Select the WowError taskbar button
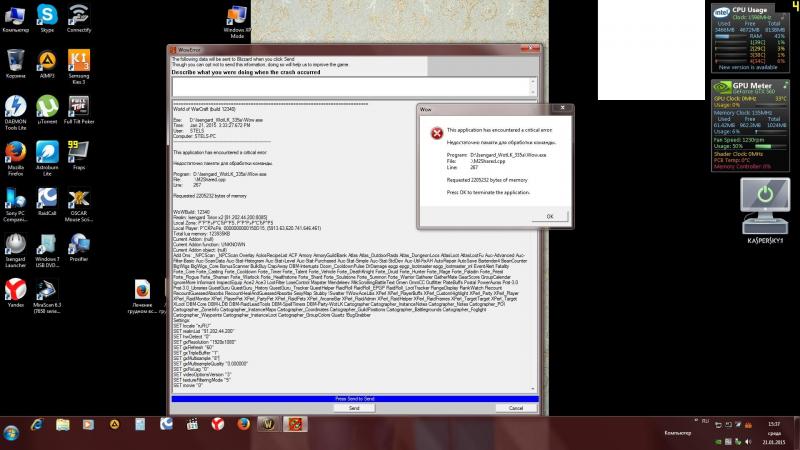The image size is (800, 450). [x=295, y=424]
